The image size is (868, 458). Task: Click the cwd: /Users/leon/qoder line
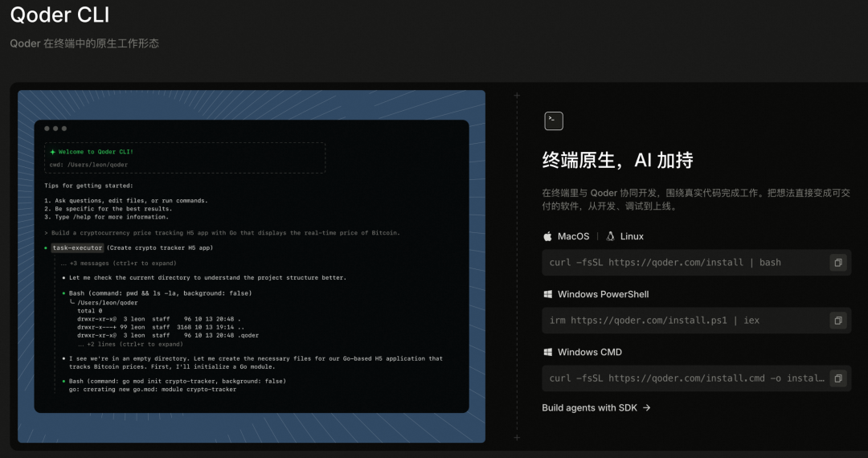pyautogui.click(x=88, y=164)
